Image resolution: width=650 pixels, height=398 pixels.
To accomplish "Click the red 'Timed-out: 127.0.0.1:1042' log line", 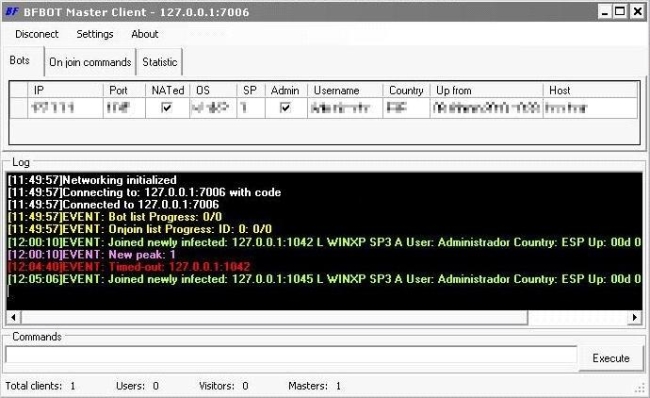I will coord(129,267).
